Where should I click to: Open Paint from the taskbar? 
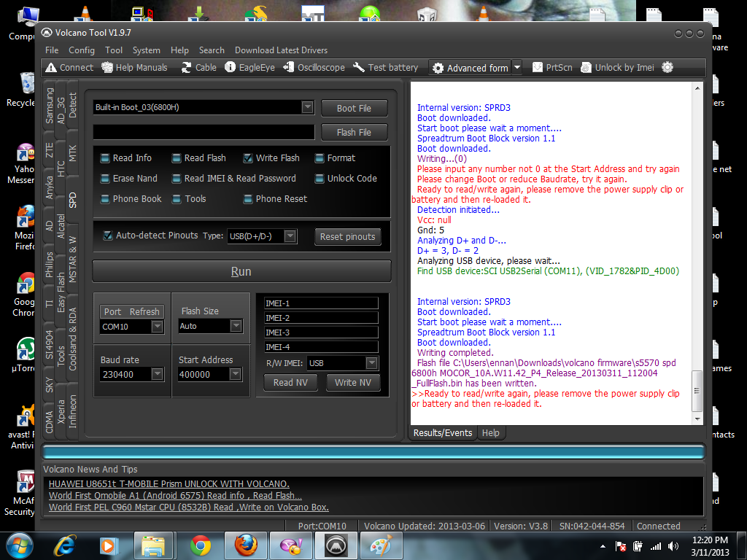point(381,545)
